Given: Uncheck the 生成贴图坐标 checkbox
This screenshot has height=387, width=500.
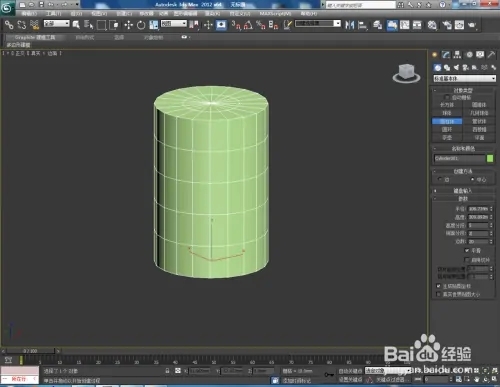Looking at the screenshot, I should 438,286.
